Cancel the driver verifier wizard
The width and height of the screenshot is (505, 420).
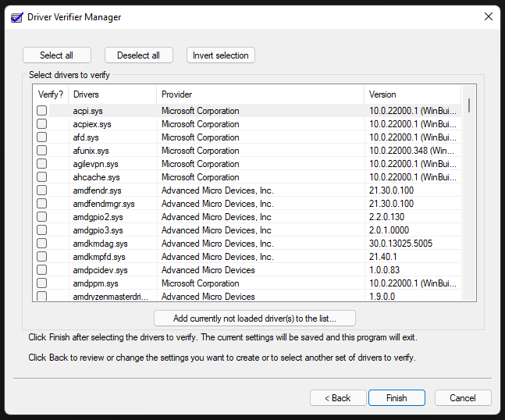pos(463,397)
